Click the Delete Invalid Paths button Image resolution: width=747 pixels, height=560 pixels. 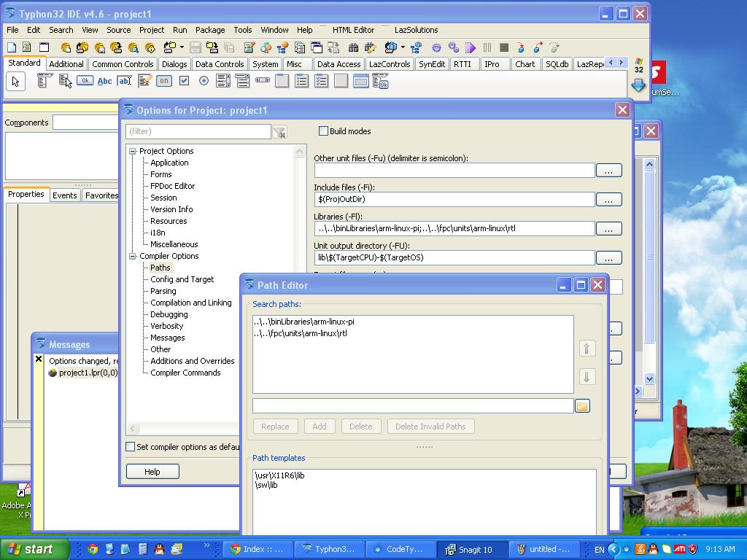pyautogui.click(x=430, y=426)
